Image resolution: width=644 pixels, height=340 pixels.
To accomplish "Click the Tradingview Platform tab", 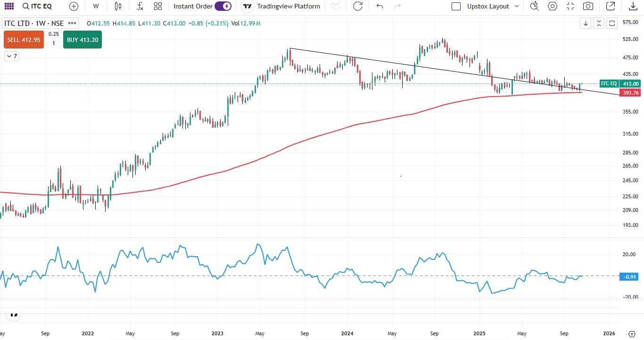I will pos(281,6).
